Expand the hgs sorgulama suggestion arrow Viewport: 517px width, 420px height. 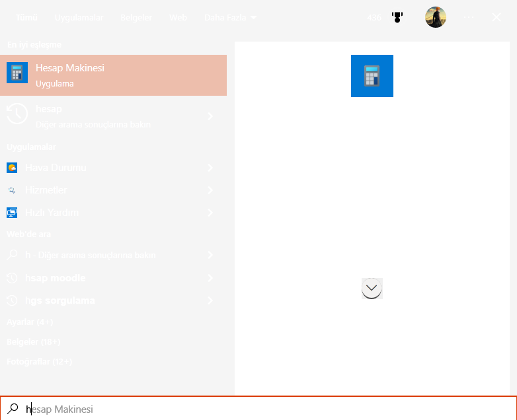(210, 300)
